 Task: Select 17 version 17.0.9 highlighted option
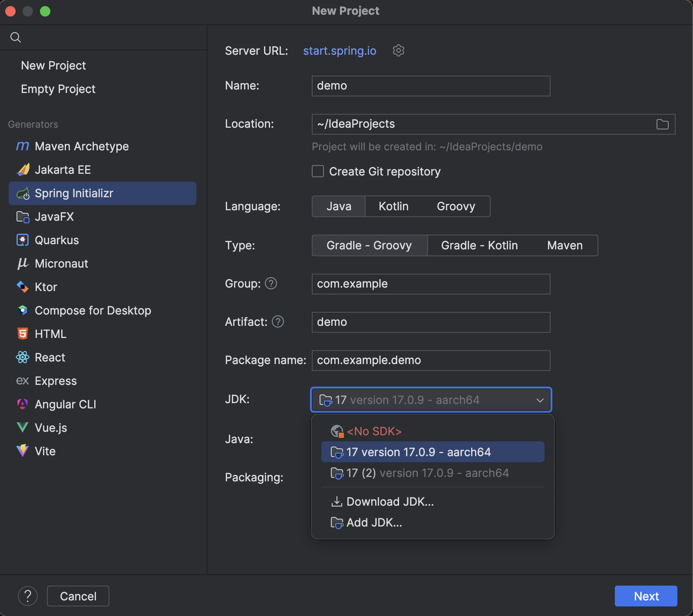click(432, 452)
